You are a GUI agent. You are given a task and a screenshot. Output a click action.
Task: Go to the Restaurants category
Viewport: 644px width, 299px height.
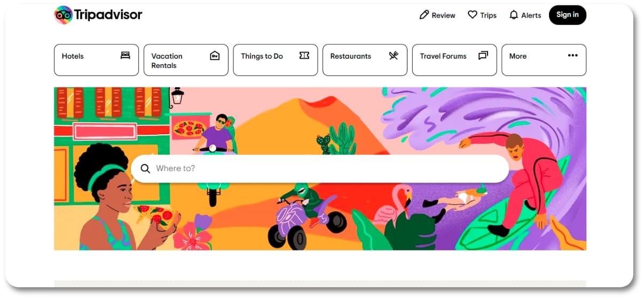(x=365, y=60)
